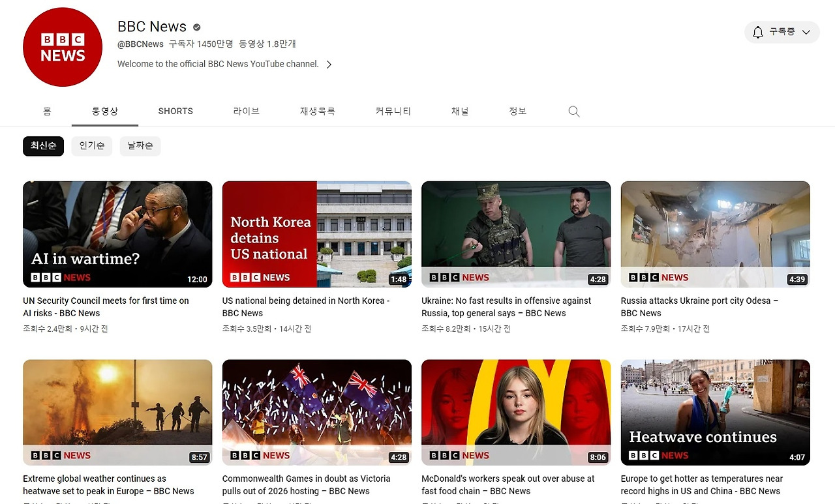Screen dimensions: 835x504
Task: Open 'UN Security Council meets' video title
Action: 106,307
